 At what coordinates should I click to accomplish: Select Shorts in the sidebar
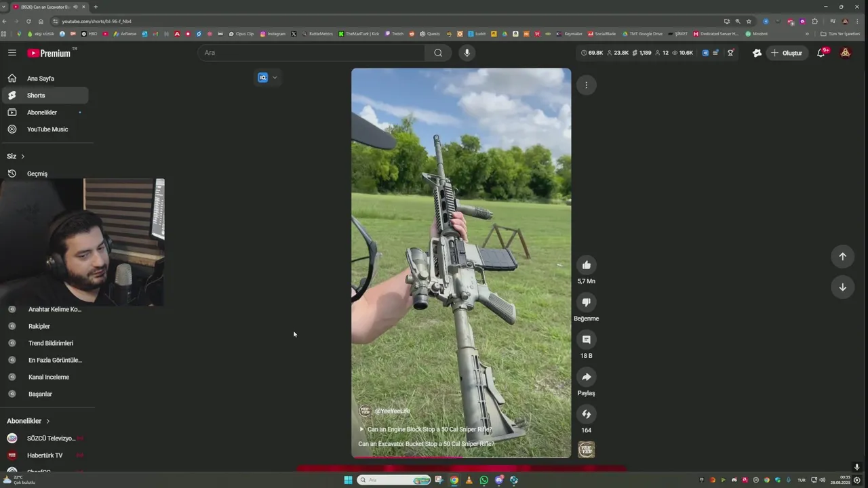(x=45, y=96)
